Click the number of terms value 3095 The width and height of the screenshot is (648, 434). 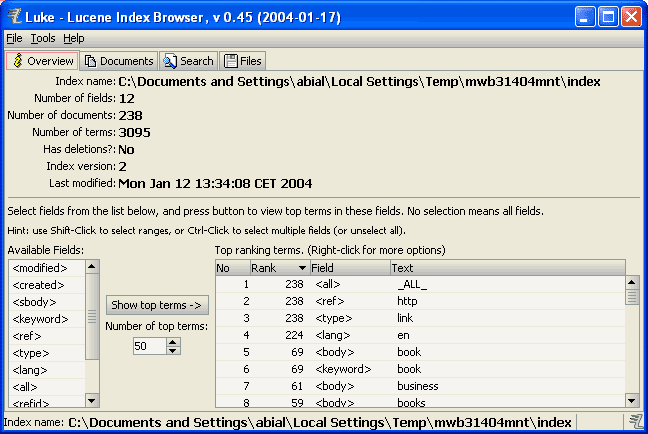point(134,132)
